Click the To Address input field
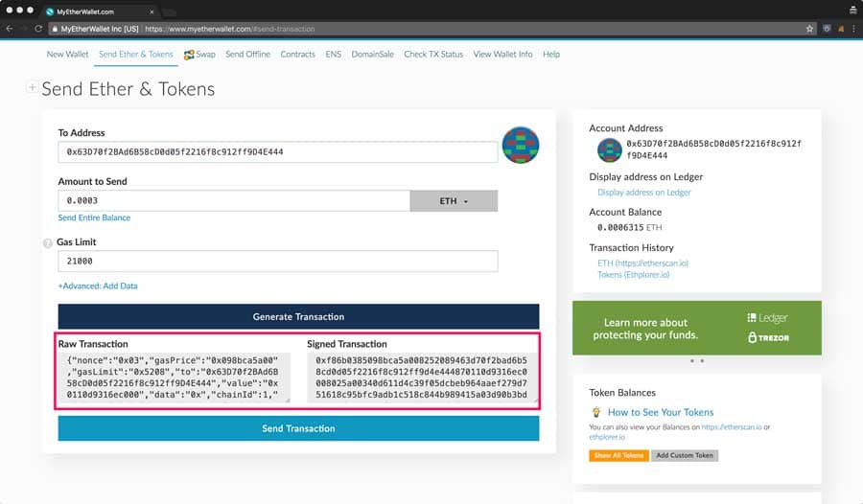 278,151
